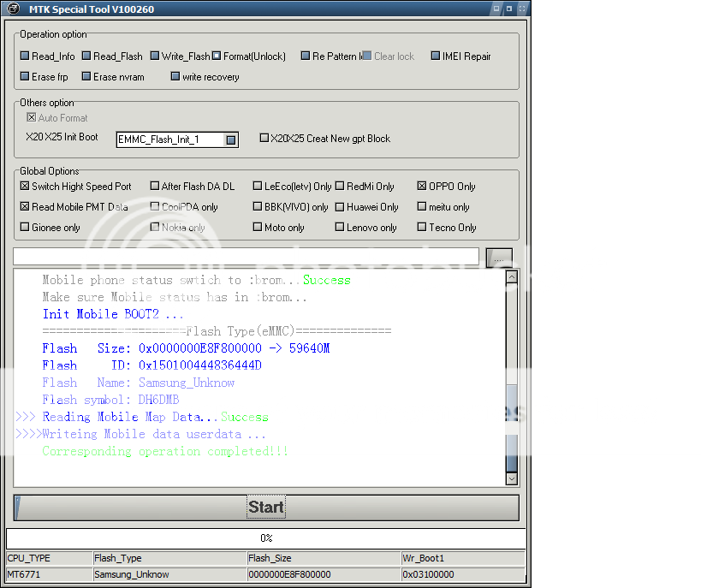The height and width of the screenshot is (588, 701).
Task: Toggle Read Mobile PMT Data checkbox
Action: 25,206
